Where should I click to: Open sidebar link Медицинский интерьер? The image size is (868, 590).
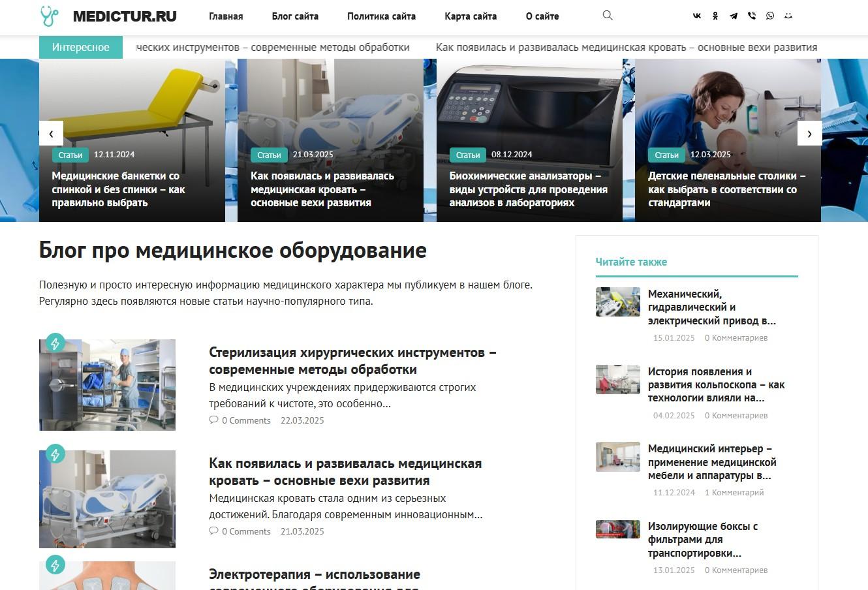712,462
